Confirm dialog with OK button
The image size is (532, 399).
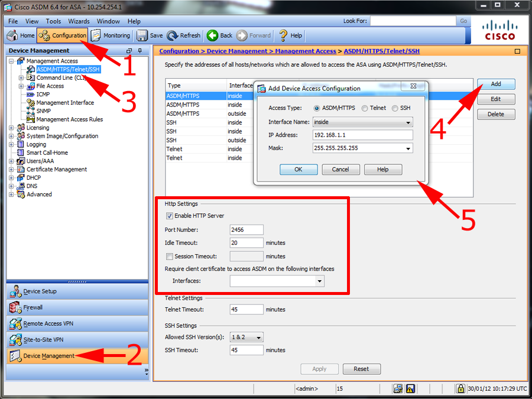[299, 169]
